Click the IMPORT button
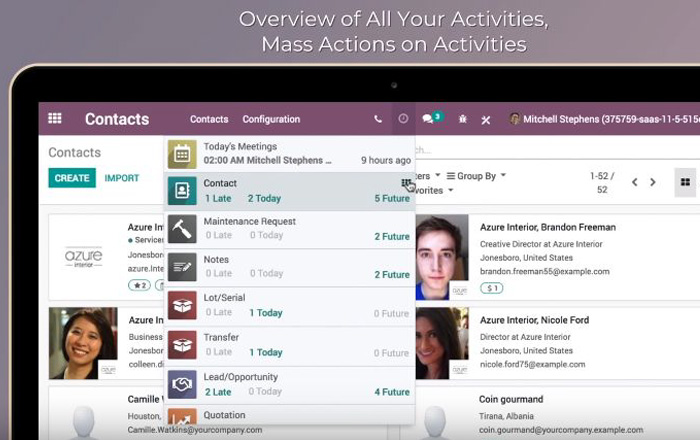This screenshot has height=440, width=700. pyautogui.click(x=121, y=178)
